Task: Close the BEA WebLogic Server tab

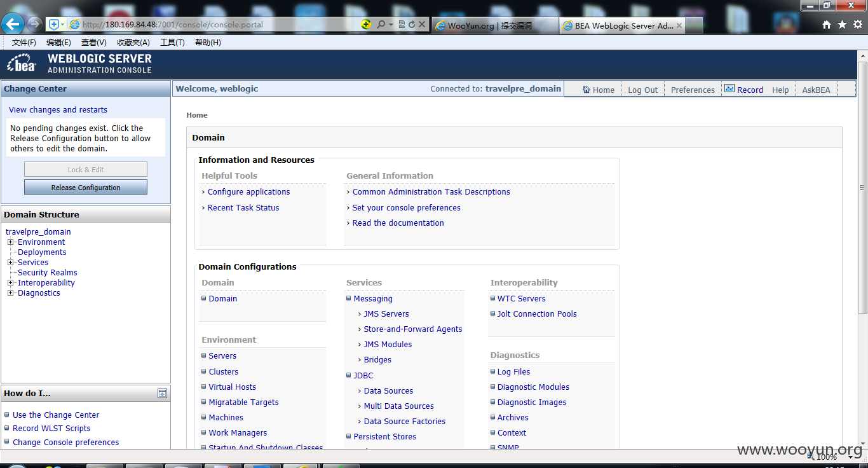Action: (679, 25)
